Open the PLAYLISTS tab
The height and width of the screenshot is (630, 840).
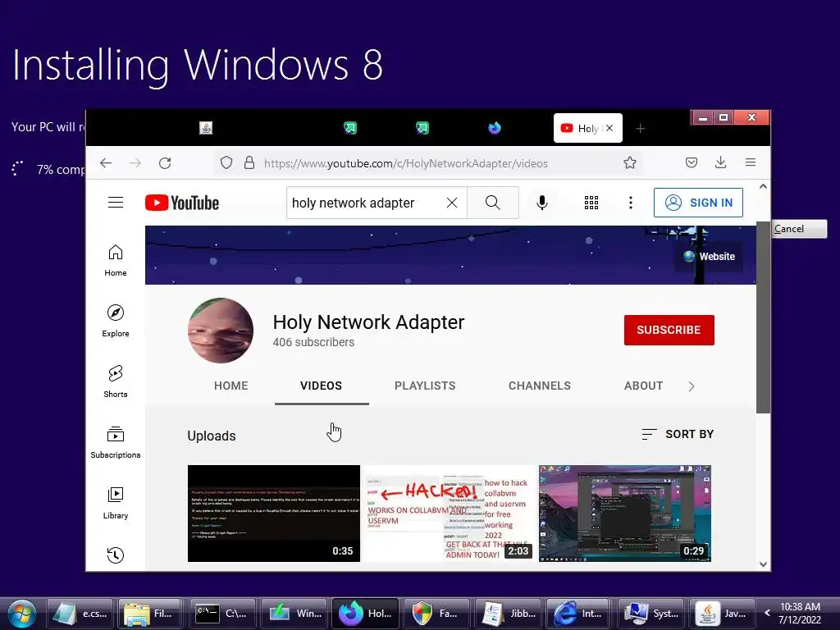coord(425,386)
